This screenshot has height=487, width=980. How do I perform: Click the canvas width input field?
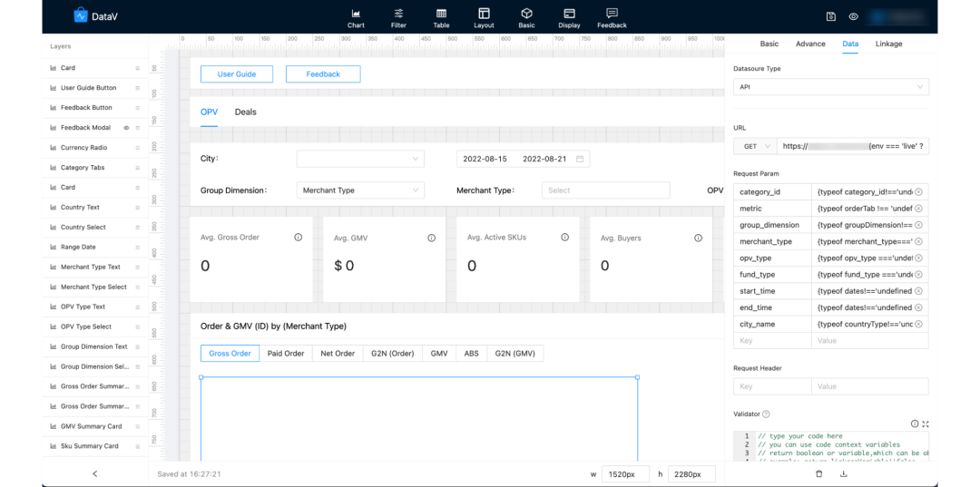click(625, 474)
